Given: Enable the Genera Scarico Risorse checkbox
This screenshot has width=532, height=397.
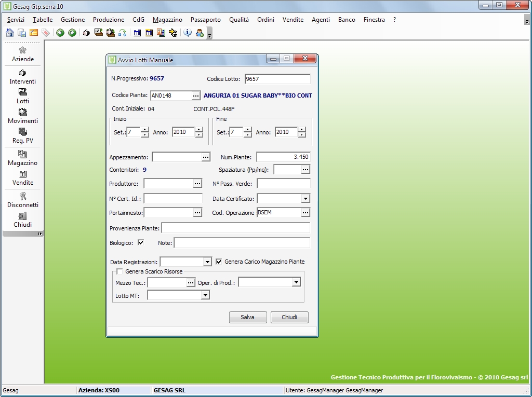Looking at the screenshot, I should [119, 271].
